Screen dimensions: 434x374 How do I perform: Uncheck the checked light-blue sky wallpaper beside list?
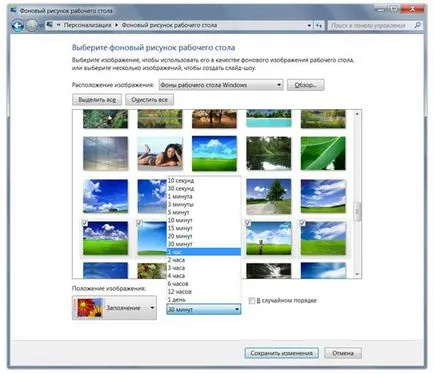click(x=139, y=222)
